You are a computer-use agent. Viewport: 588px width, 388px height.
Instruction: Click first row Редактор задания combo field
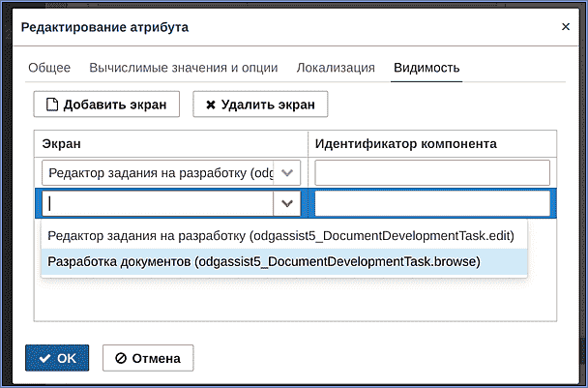[x=158, y=173]
